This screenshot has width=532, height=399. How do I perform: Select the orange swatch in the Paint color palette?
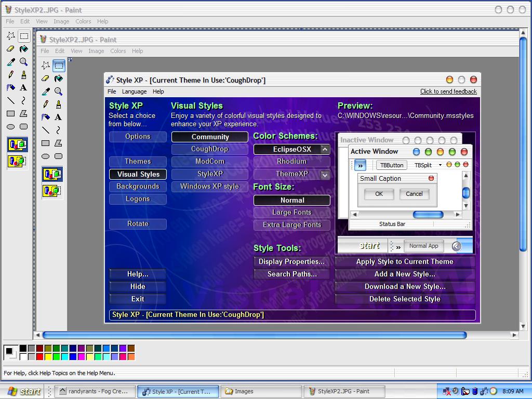131,356
